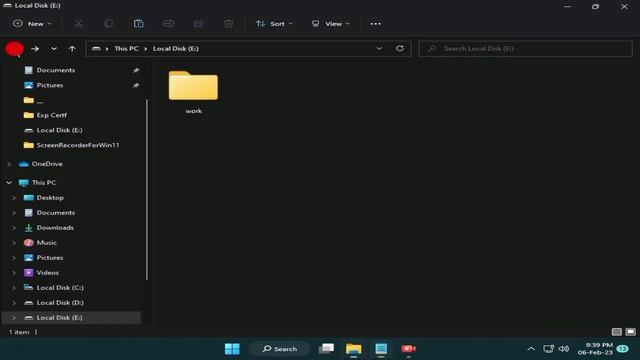640x360 pixels.
Task: Select Documents under This PC
Action: (56, 213)
